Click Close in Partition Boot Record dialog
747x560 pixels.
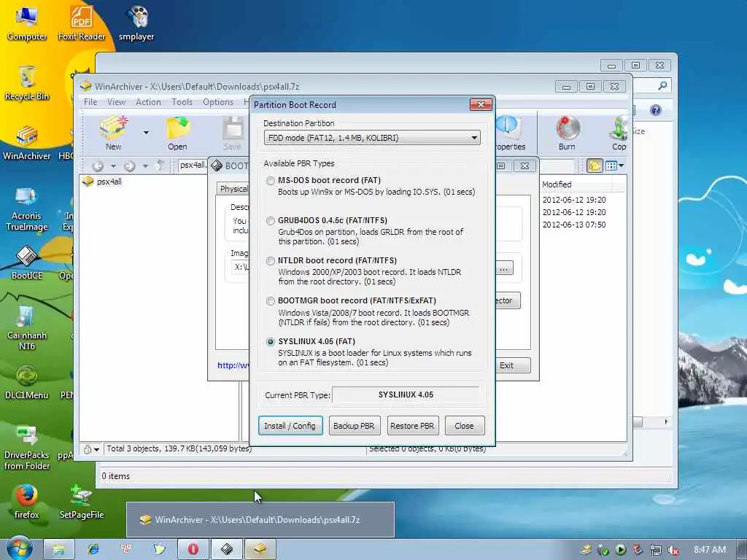tap(465, 426)
